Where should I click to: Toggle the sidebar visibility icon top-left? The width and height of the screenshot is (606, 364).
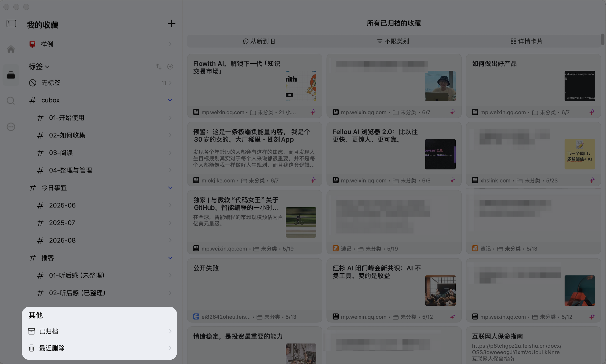pyautogui.click(x=11, y=23)
